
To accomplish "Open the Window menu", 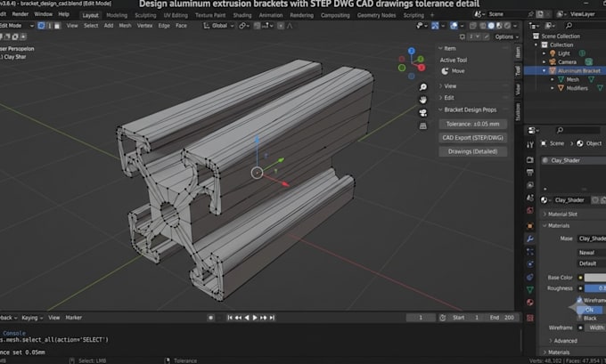I will point(44,14).
